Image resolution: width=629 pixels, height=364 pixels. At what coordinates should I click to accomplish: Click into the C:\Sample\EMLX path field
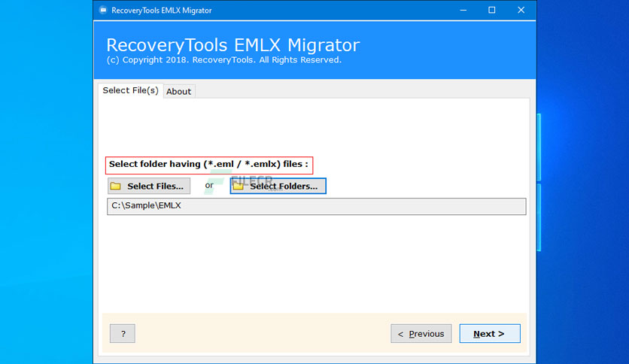coord(317,206)
